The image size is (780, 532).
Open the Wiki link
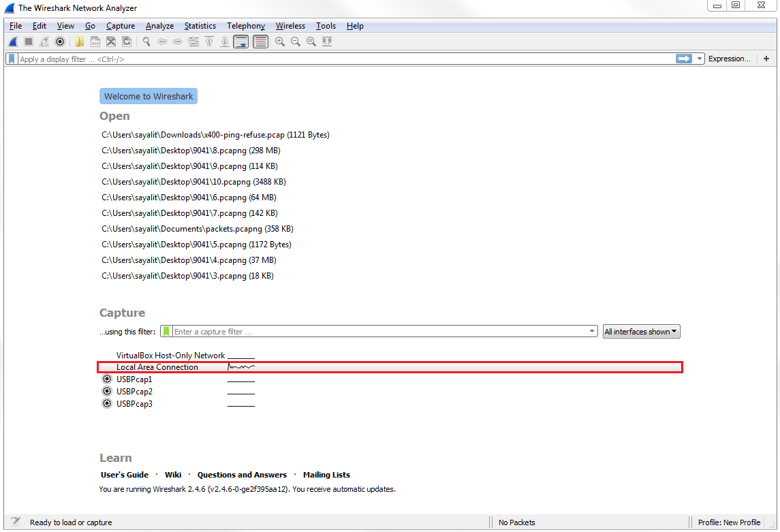173,475
